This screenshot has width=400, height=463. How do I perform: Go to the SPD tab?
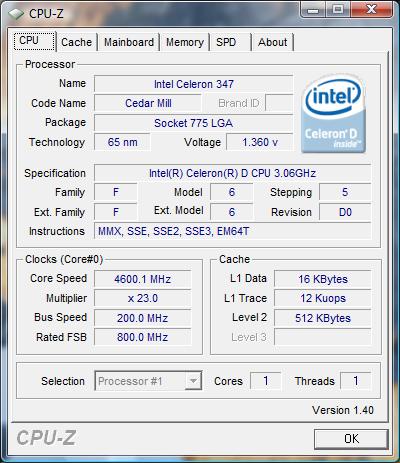click(x=226, y=42)
